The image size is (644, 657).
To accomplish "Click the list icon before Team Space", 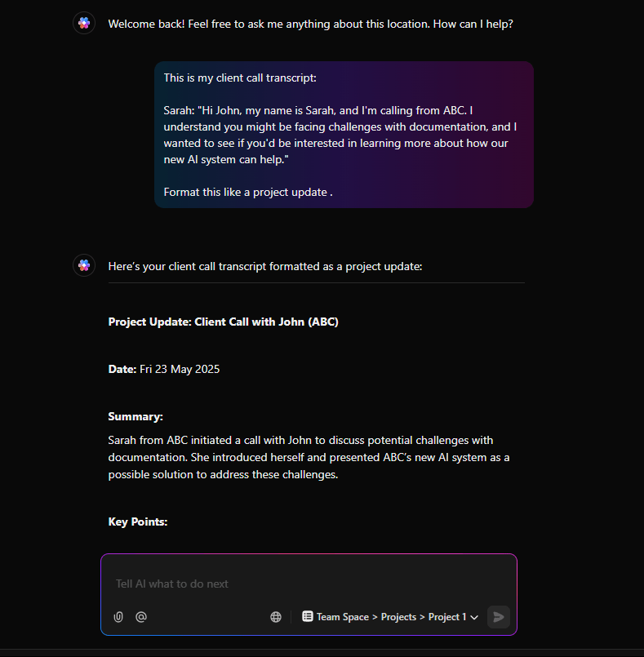I will (308, 617).
